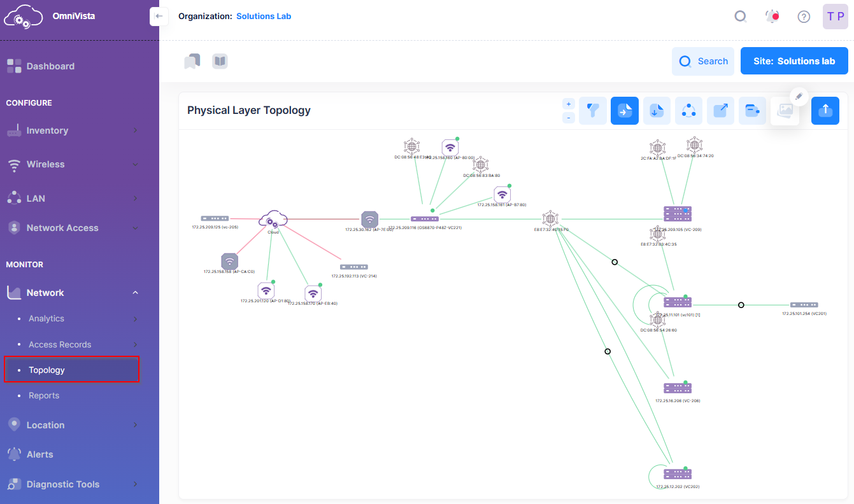Expand the Inventory menu chevron
The image size is (854, 504).
(x=135, y=130)
